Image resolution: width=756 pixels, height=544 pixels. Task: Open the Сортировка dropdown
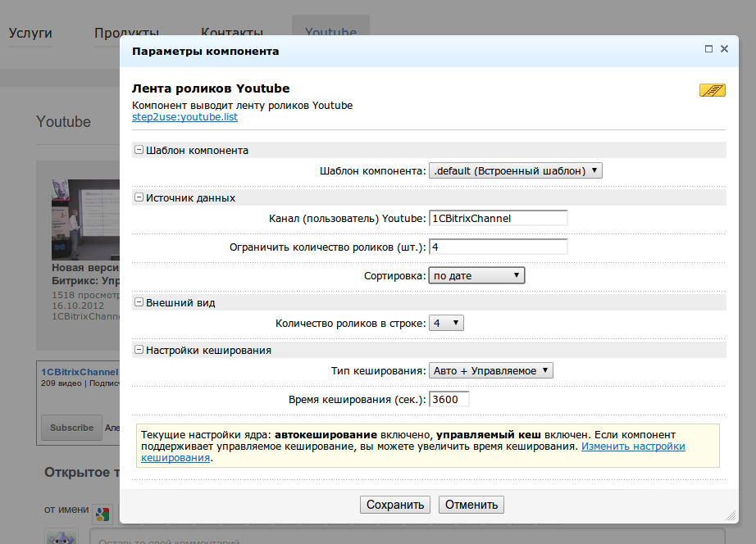(476, 276)
